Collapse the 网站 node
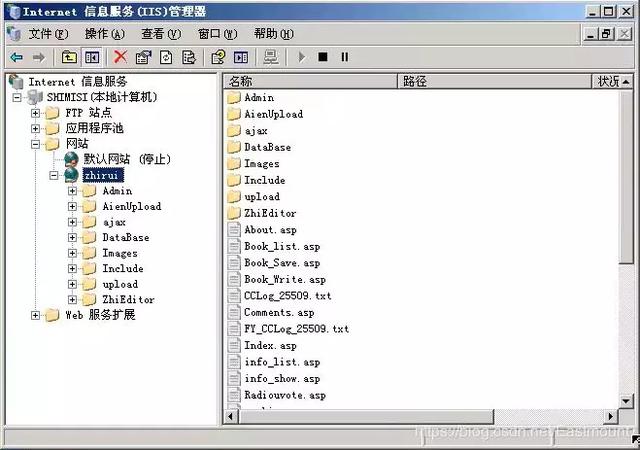The height and width of the screenshot is (450, 640). 36,144
